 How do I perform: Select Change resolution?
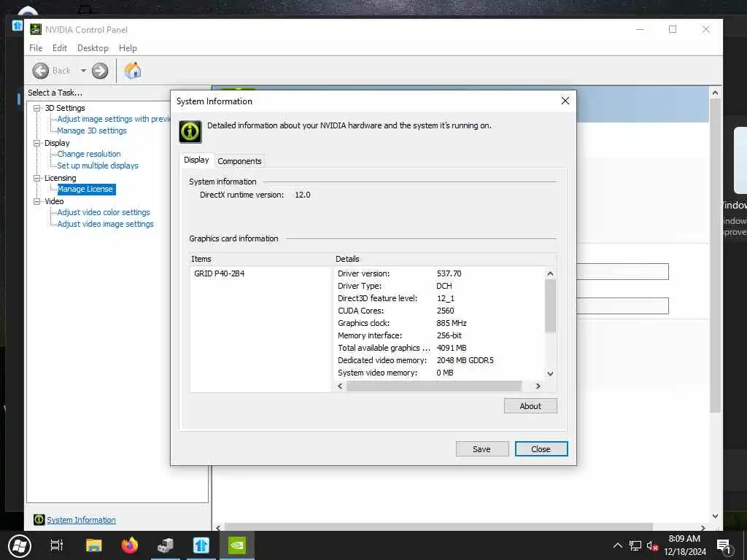(88, 154)
